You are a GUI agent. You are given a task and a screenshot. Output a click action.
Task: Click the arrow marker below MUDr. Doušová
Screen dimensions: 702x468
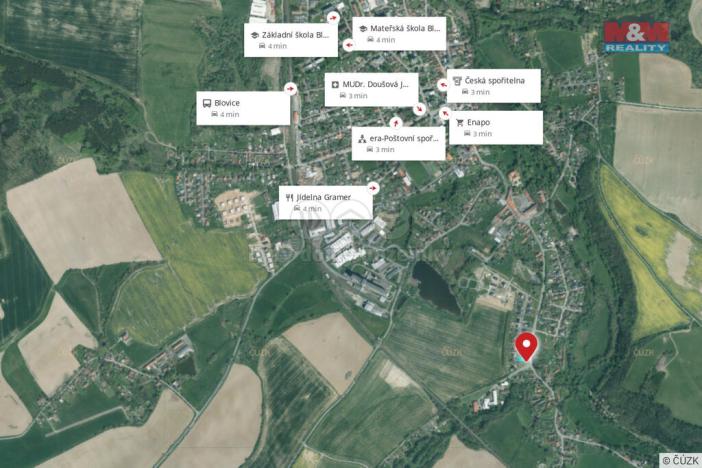(x=420, y=109)
